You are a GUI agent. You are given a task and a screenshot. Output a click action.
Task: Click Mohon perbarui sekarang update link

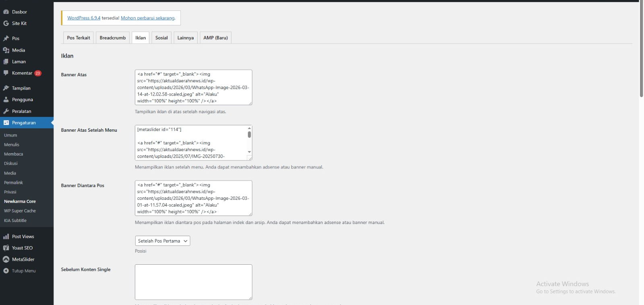click(x=148, y=18)
